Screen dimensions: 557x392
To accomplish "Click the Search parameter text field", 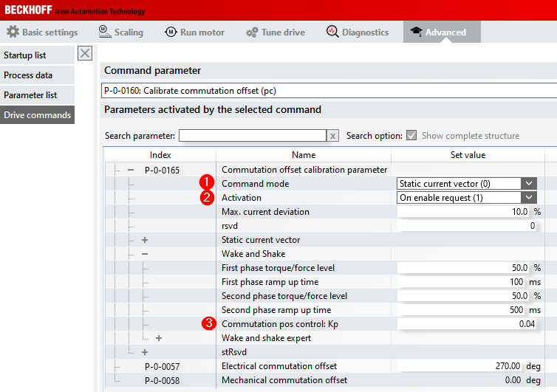I will coord(252,136).
